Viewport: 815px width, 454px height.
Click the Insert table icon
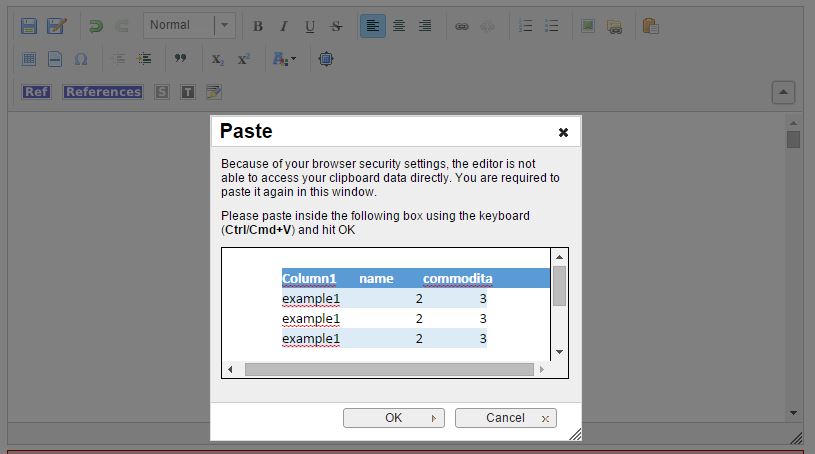(29, 59)
